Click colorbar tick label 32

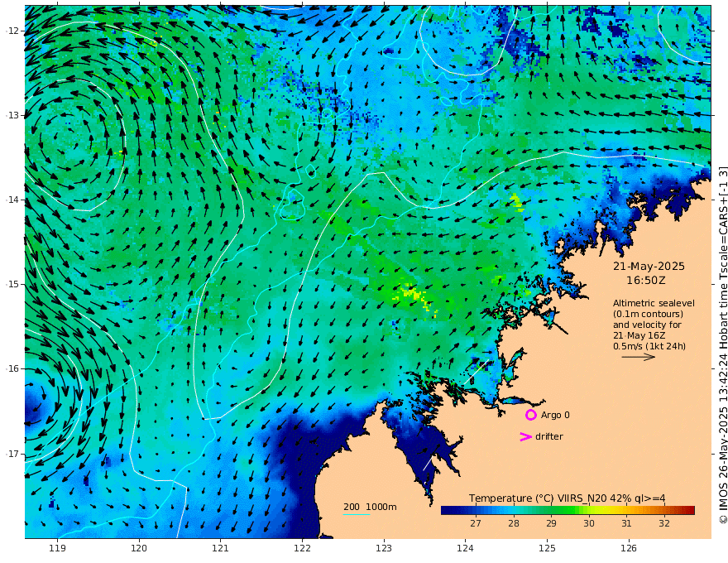click(x=664, y=523)
